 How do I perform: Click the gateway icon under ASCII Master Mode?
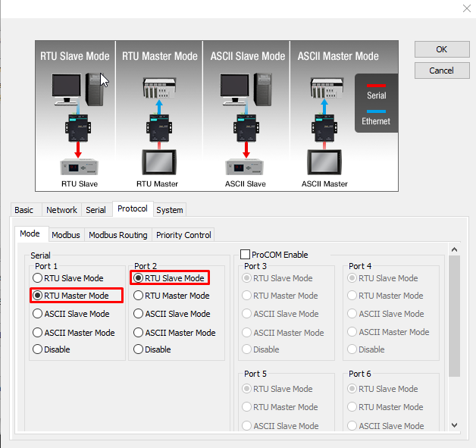click(x=324, y=128)
